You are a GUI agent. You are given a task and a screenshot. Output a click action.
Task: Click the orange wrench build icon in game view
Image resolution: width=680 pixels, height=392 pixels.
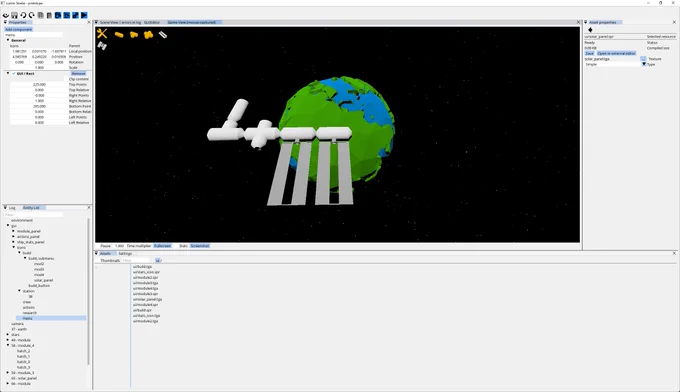pos(102,33)
